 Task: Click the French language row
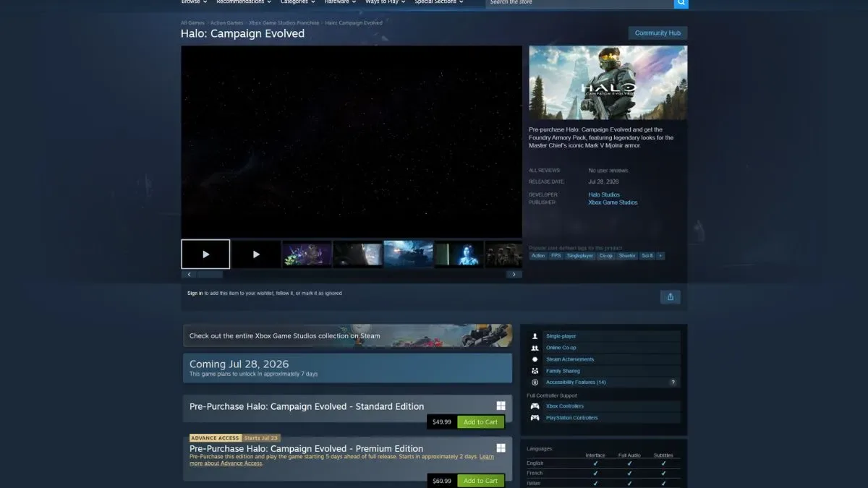tap(604, 473)
